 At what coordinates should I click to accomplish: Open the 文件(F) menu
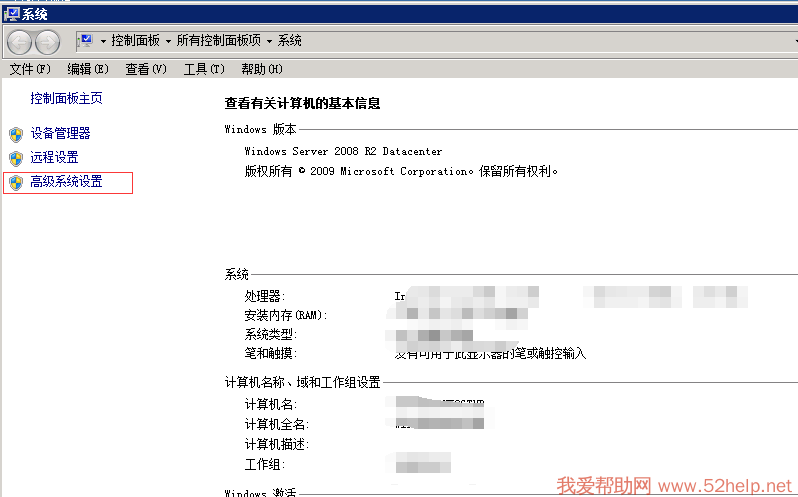[x=30, y=69]
